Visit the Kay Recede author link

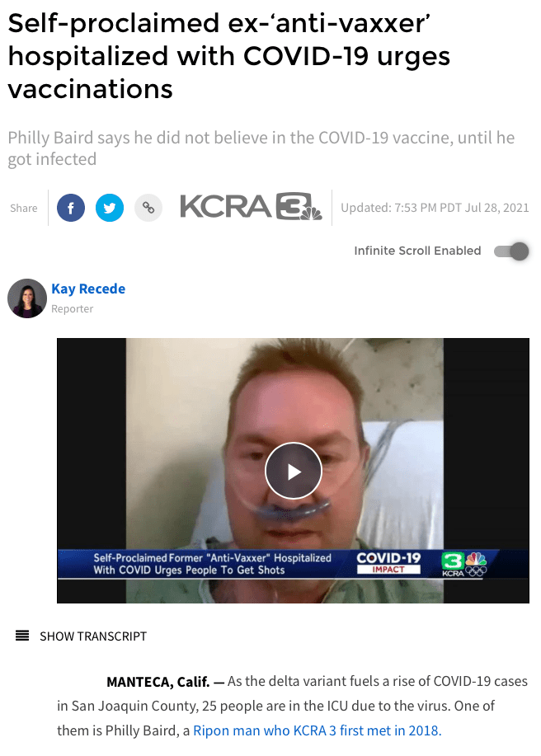tap(88, 289)
